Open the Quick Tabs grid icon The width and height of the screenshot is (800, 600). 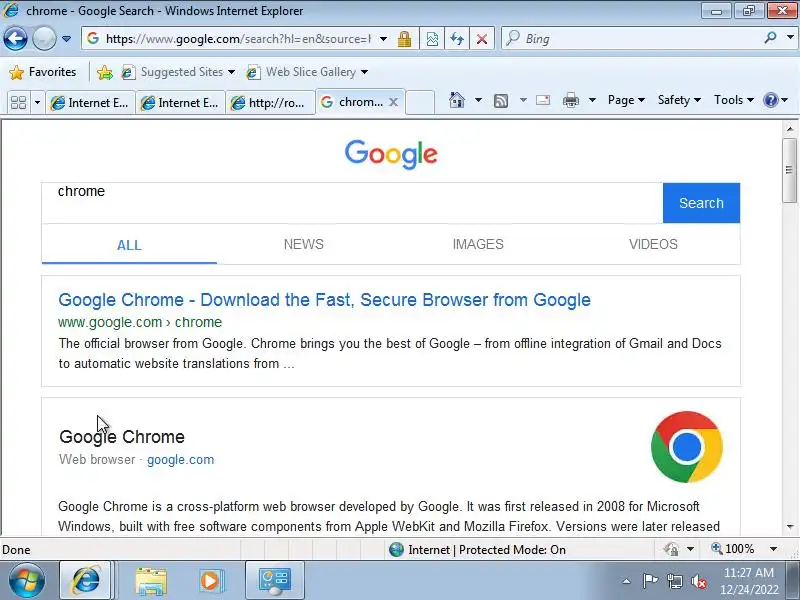tap(18, 103)
